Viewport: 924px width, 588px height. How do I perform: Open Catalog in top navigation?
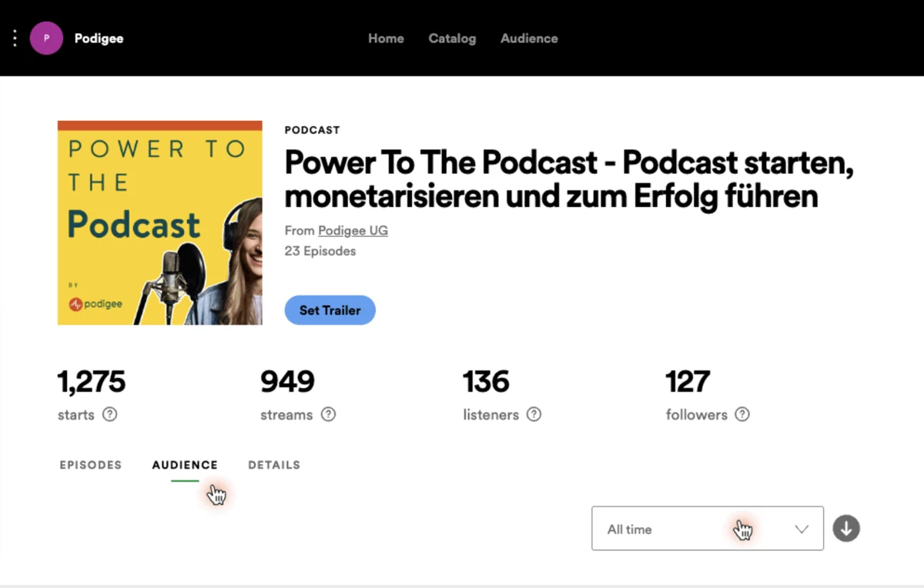(452, 38)
